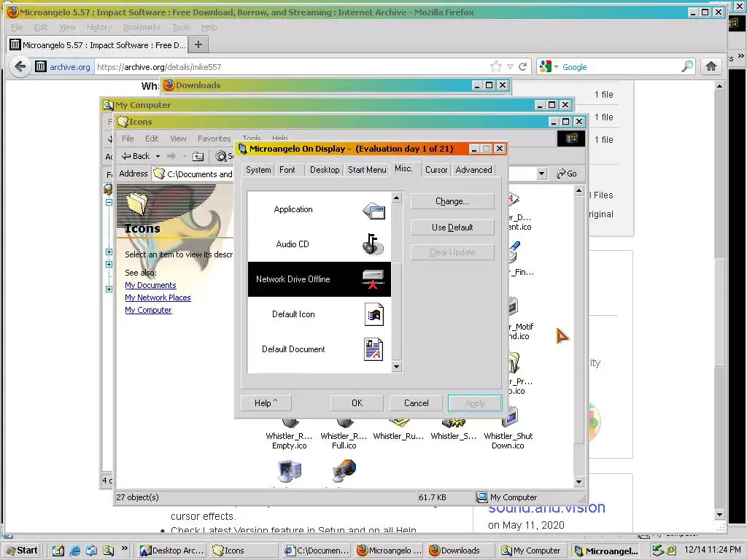Click the Show Desktop quick launch icon

[x=58, y=551]
